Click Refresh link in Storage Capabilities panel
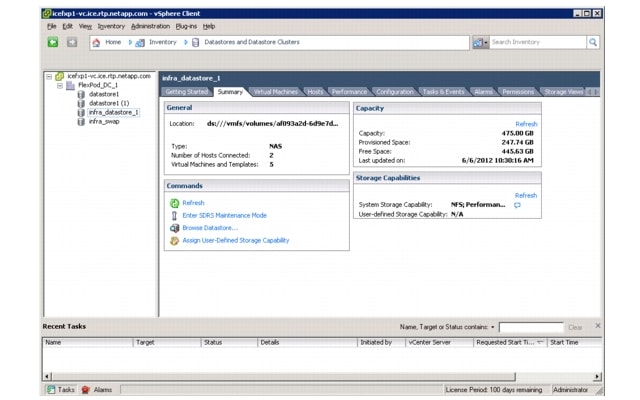Screen dimensions: 640x400 pyautogui.click(x=526, y=195)
